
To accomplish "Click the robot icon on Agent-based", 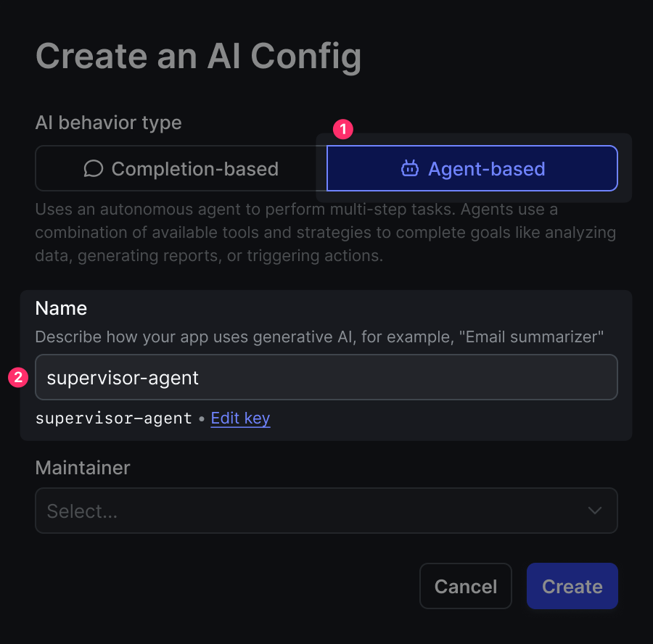I will tap(410, 169).
